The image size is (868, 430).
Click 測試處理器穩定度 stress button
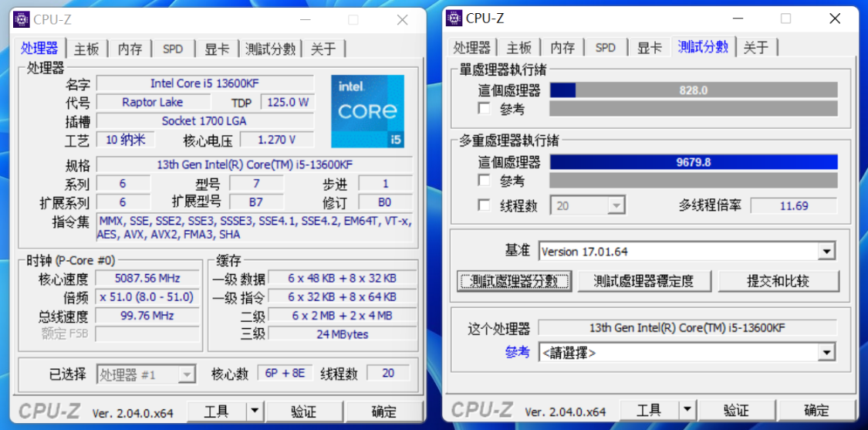643,281
